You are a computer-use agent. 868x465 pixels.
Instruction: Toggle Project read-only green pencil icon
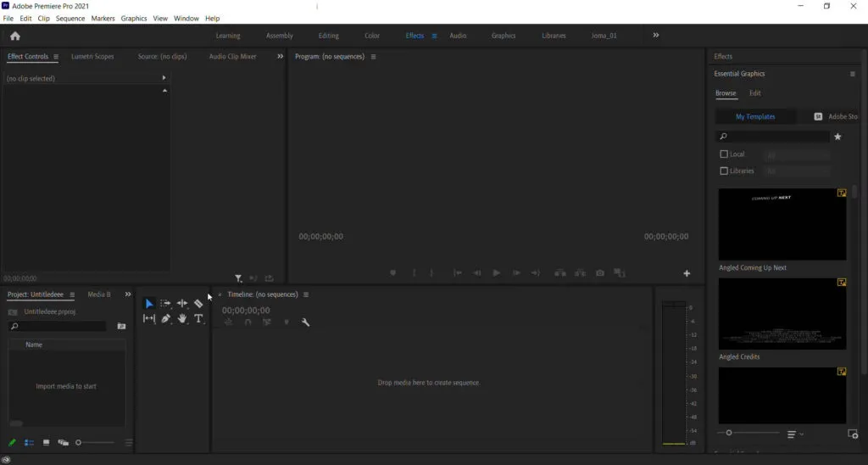tap(12, 442)
